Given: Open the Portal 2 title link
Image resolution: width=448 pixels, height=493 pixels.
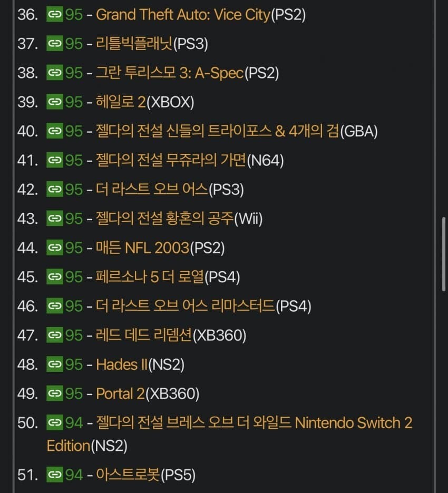Looking at the screenshot, I should click(x=120, y=393).
